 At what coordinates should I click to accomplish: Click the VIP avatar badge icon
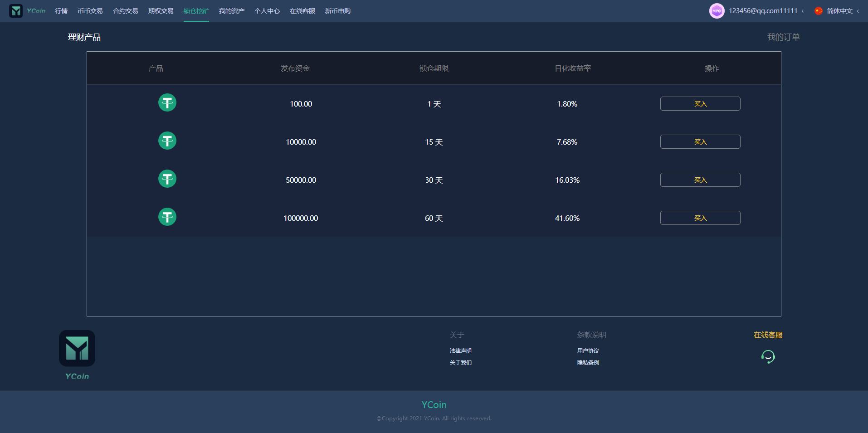717,11
